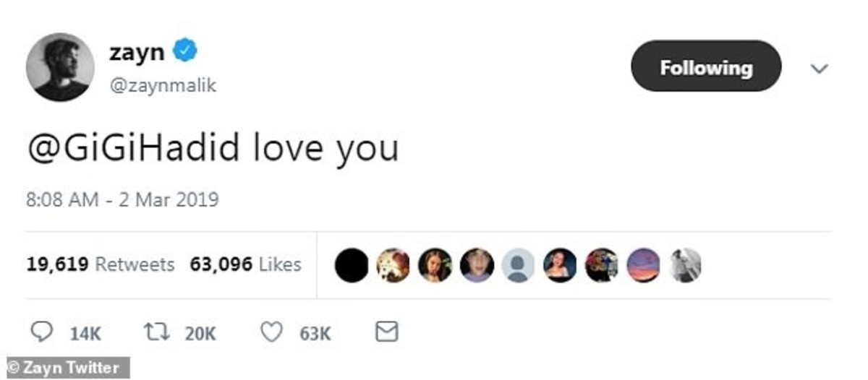Click the default gray silhouette avatar
868x380 pixels.
(x=517, y=266)
